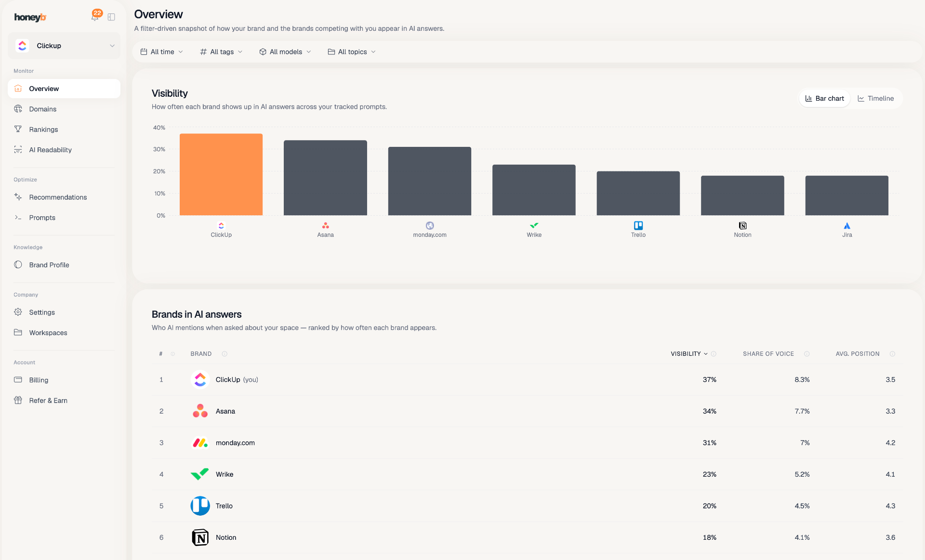The height and width of the screenshot is (560, 925).
Task: Click the Notion icon below its bar
Action: 743,225
